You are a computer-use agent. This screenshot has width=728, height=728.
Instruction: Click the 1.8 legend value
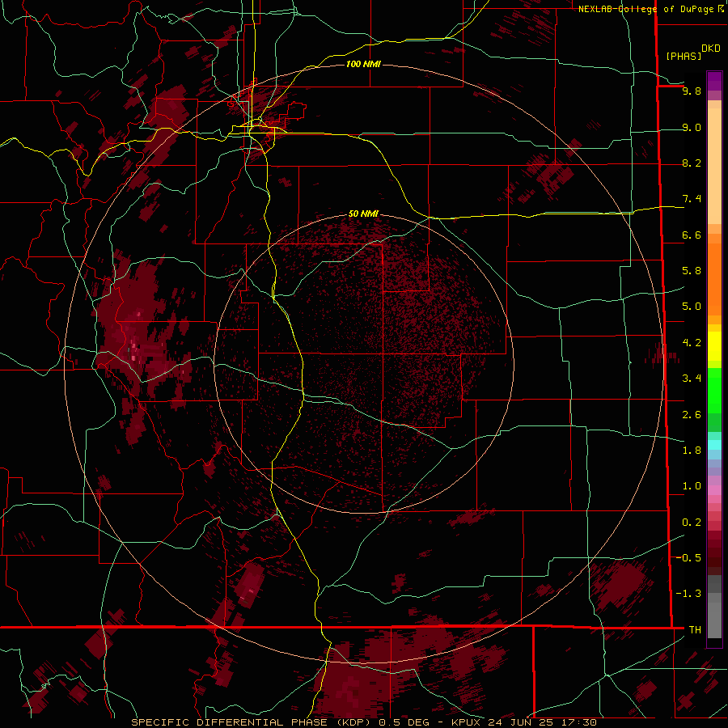click(692, 451)
